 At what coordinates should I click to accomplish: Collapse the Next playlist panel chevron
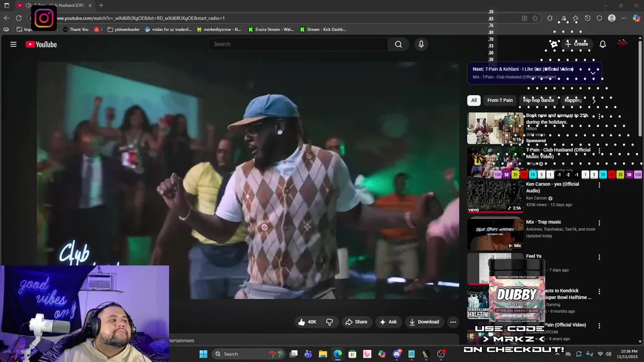(x=593, y=73)
